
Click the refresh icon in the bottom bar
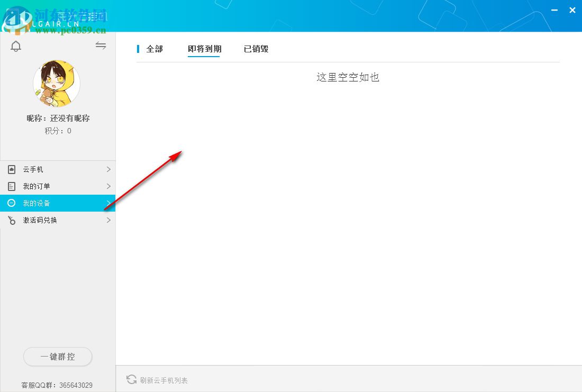click(131, 379)
